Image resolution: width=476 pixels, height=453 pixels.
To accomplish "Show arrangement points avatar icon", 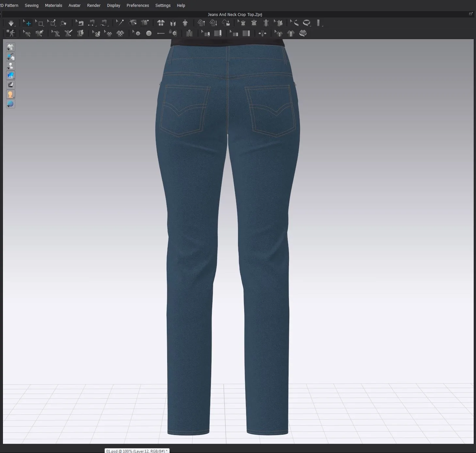I will 185,23.
